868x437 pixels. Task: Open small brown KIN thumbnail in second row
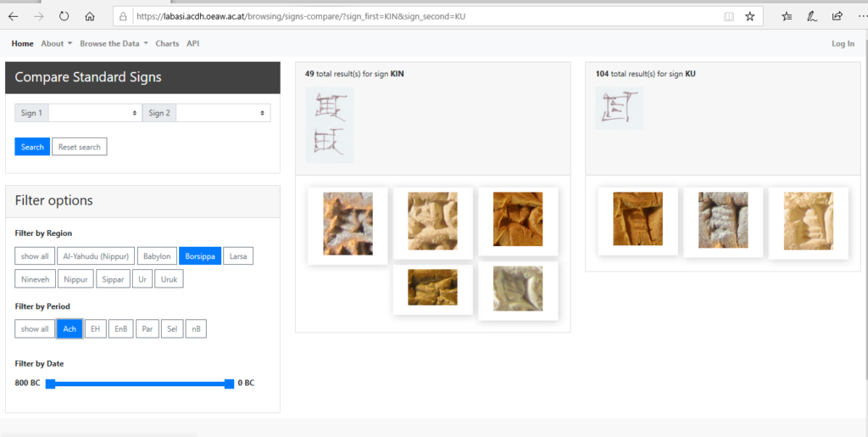coord(433,287)
